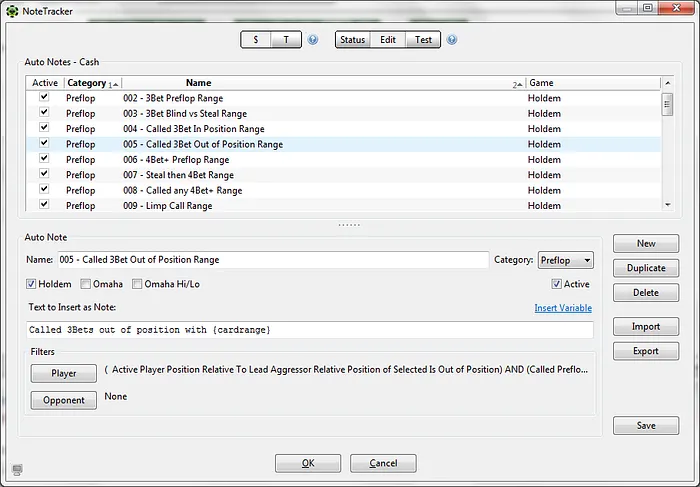The image size is (700, 487).
Task: Check the Omaha Hi/Lo checkbox
Action: (137, 284)
